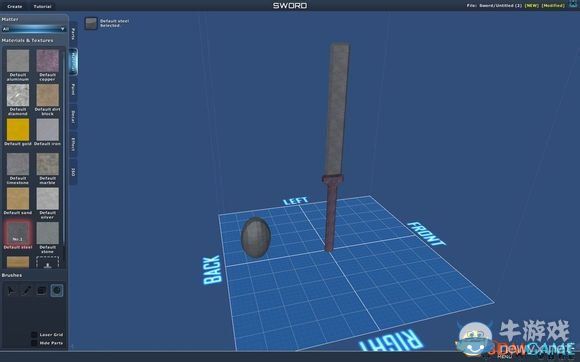Switch to the Effect side tab
This screenshot has width=580, height=362.
coord(73,144)
